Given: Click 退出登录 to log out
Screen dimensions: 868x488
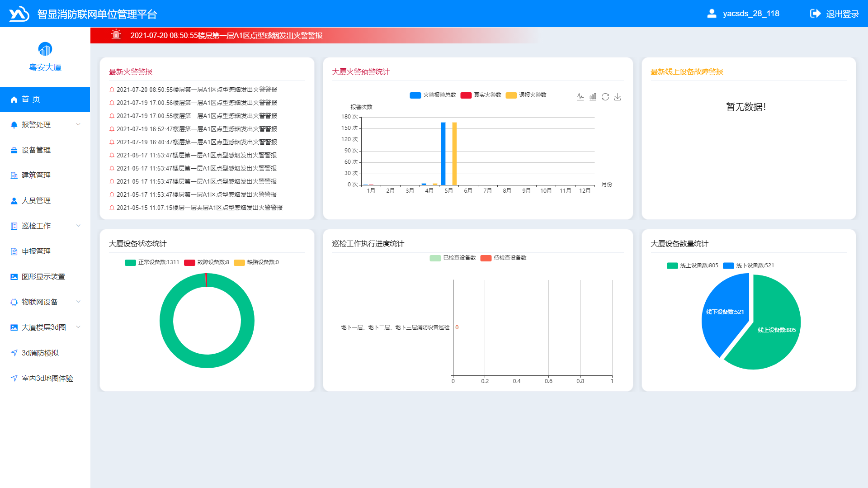Looking at the screenshot, I should 835,14.
